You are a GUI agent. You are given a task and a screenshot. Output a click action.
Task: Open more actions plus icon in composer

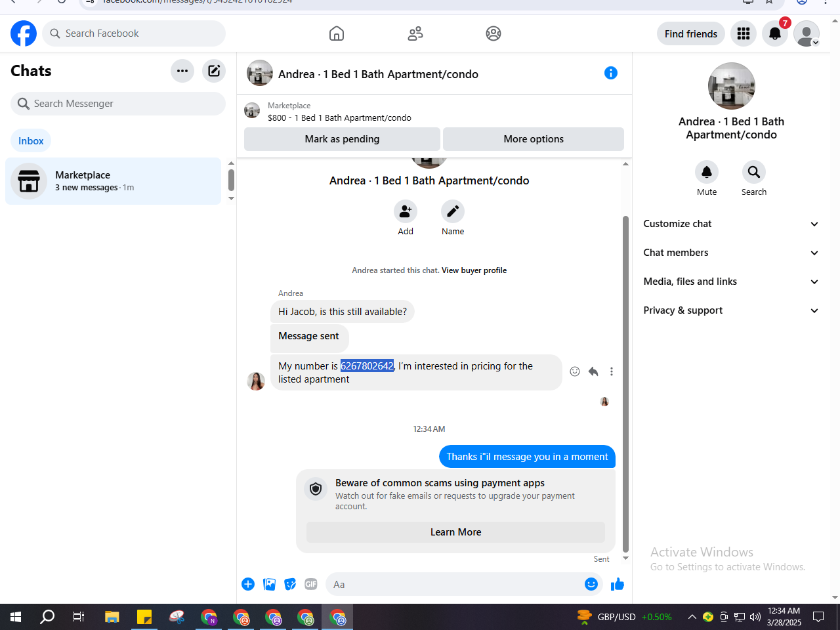tap(248, 584)
